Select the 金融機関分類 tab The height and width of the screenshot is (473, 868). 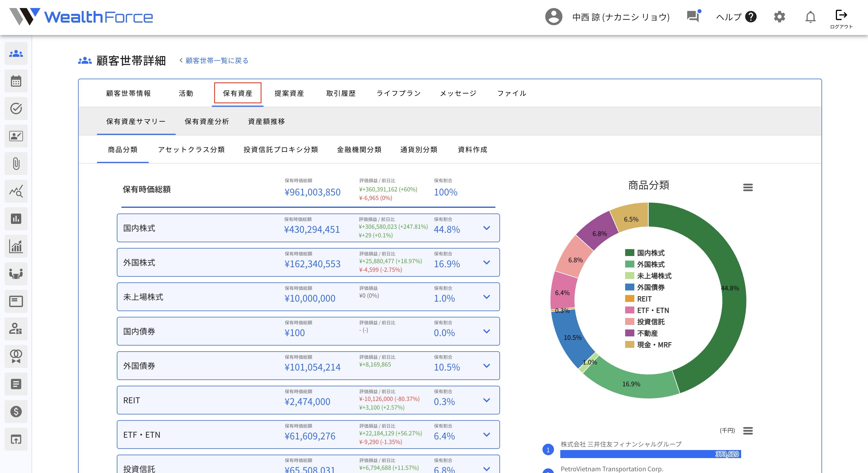coord(359,150)
